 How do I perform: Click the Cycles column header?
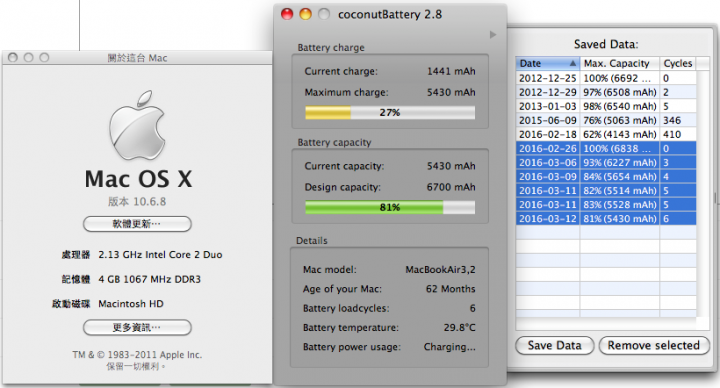[678, 63]
